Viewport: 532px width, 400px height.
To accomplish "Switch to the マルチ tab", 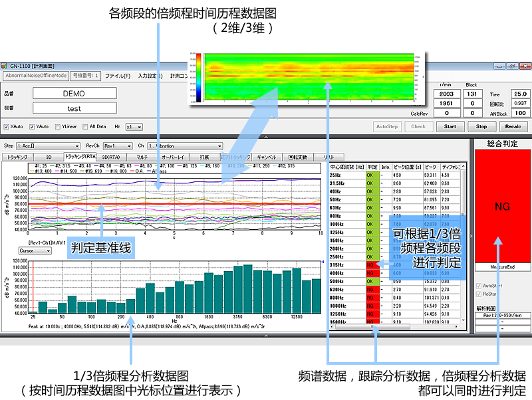I will coord(142,157).
